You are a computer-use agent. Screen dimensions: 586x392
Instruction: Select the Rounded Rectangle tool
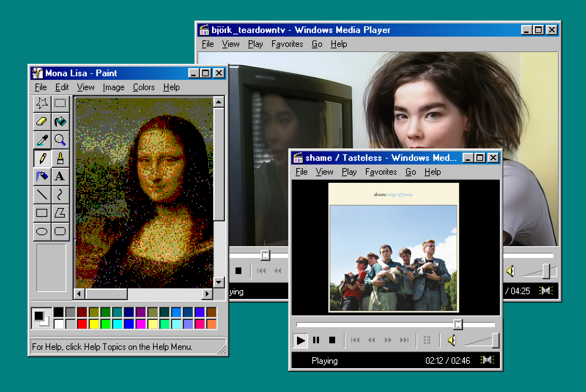(x=60, y=231)
